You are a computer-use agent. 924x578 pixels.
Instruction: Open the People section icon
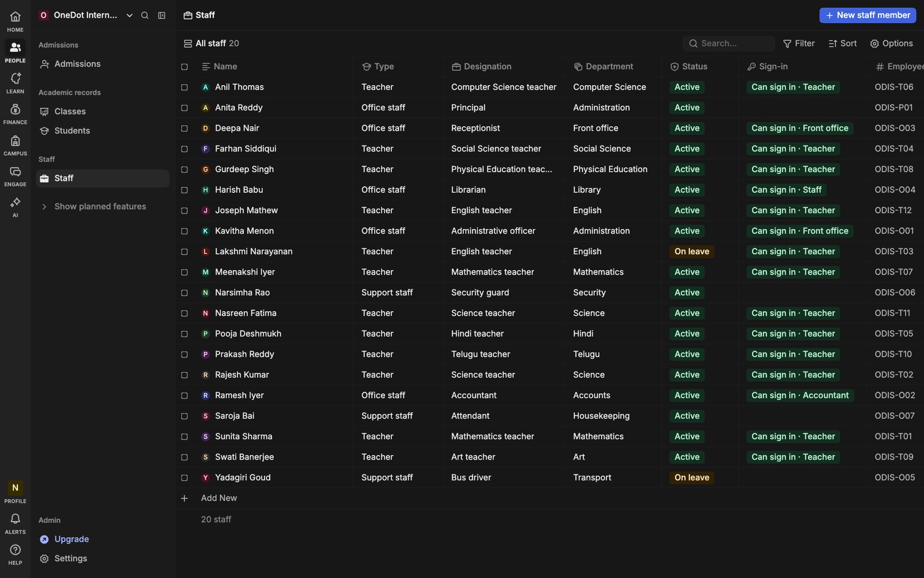point(15,52)
